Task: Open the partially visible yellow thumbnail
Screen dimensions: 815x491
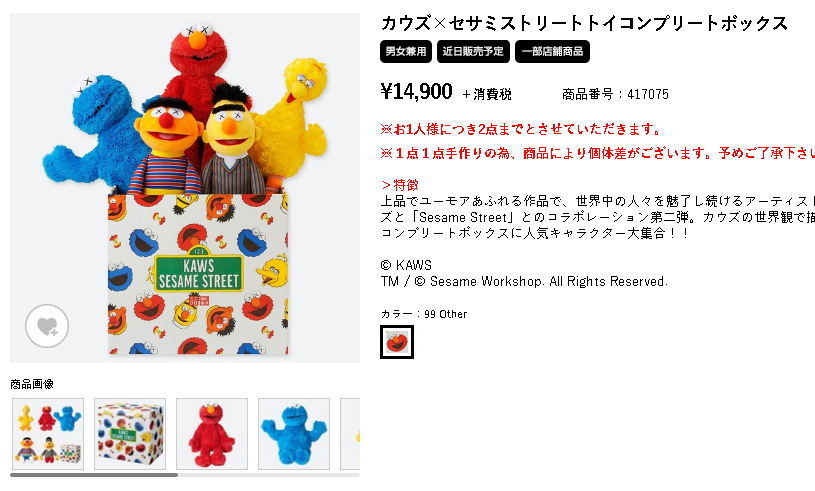Action: [350, 434]
